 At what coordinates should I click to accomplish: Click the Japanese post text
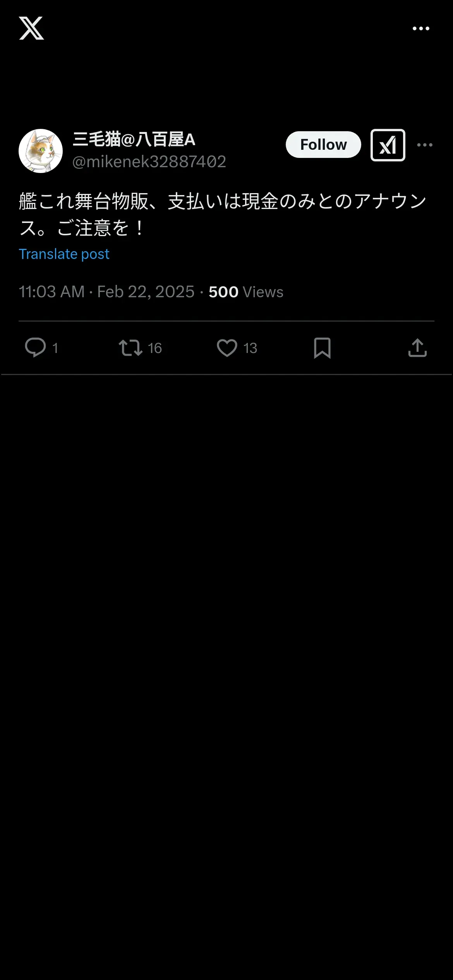[x=223, y=214]
